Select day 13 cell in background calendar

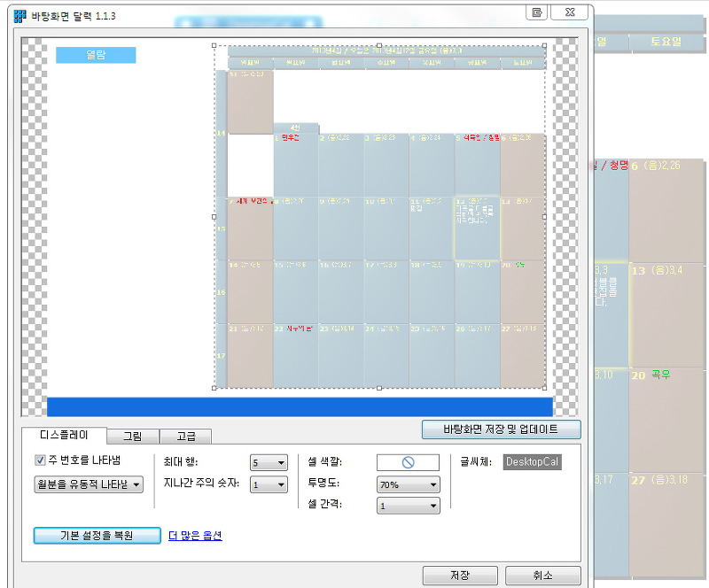point(666,315)
